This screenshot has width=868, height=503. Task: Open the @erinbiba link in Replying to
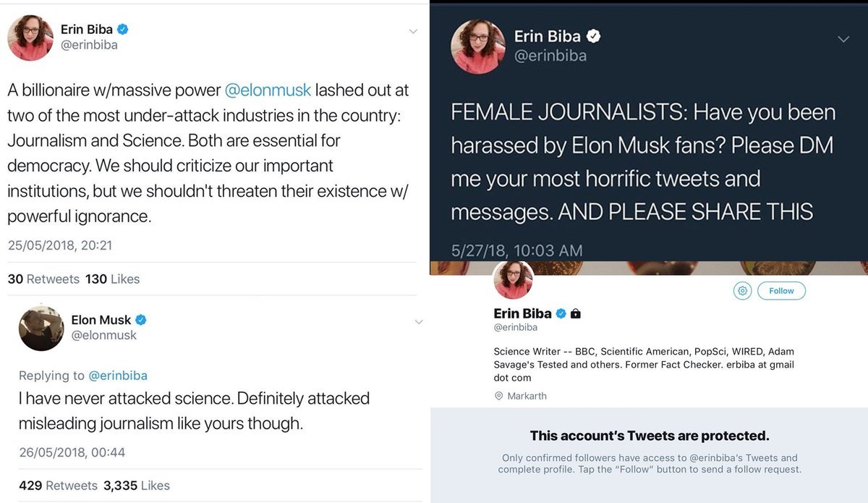coord(118,375)
